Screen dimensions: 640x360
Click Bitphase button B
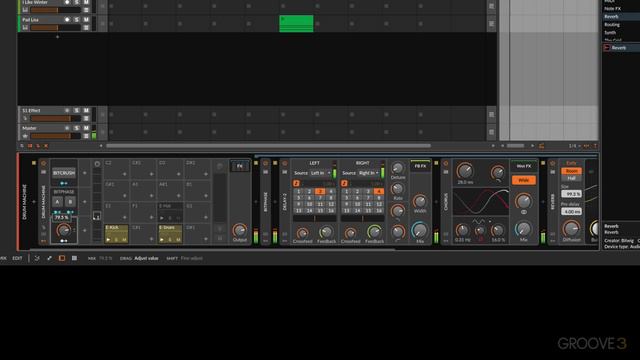(x=70, y=201)
